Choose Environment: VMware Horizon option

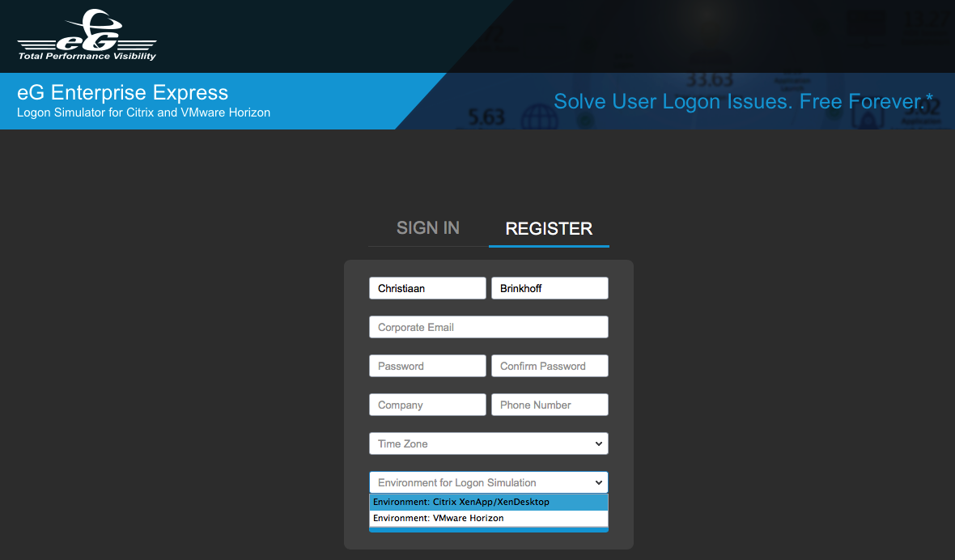(x=489, y=518)
